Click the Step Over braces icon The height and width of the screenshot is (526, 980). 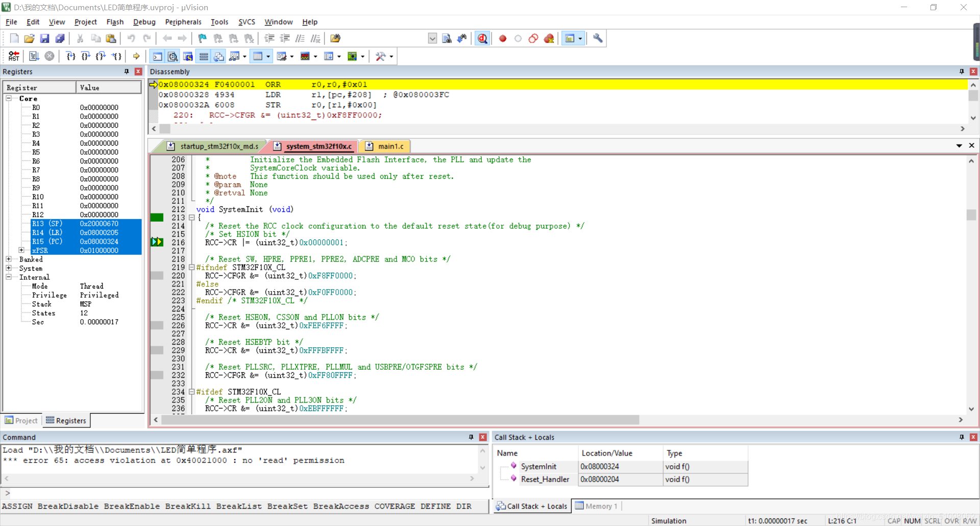coord(86,56)
